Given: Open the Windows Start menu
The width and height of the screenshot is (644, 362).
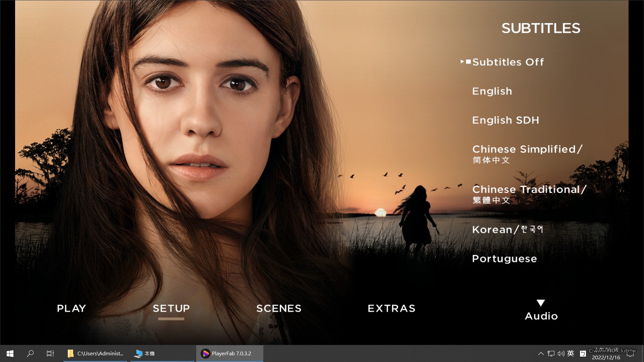Looking at the screenshot, I should tap(10, 353).
